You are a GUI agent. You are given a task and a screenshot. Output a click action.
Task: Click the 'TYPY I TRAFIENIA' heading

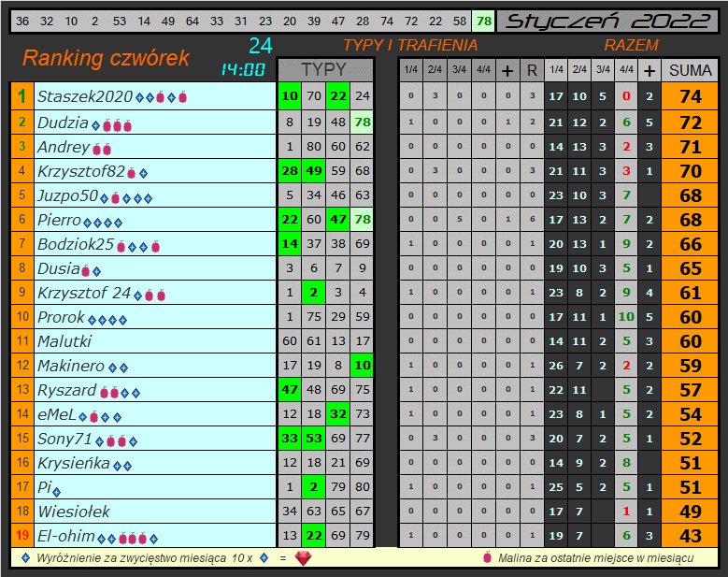tap(410, 45)
